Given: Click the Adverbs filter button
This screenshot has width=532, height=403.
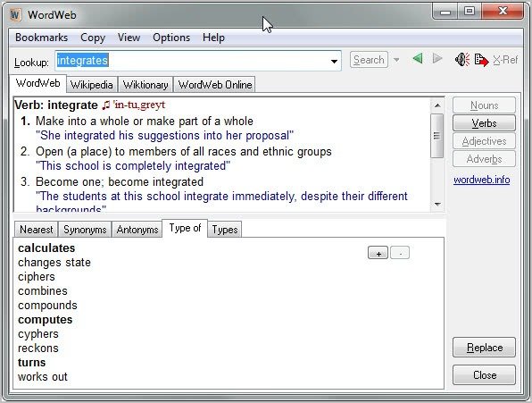Looking at the screenshot, I should [x=484, y=158].
